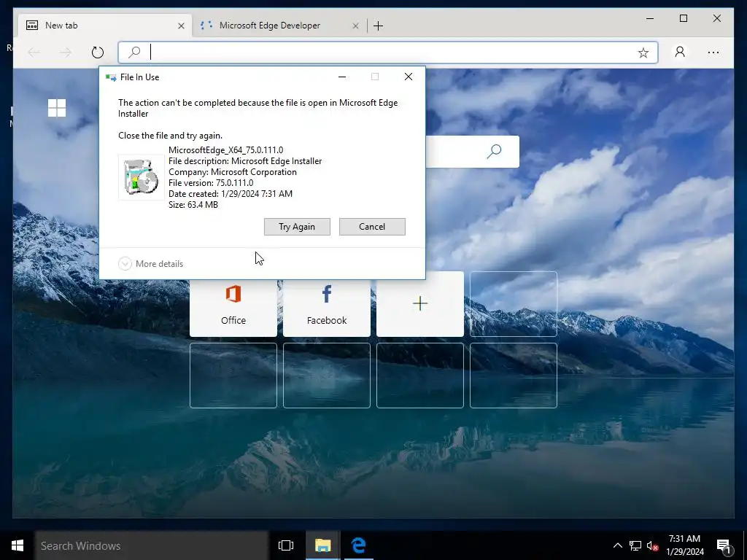747x560 pixels.
Task: Click the Try Again button
Action: point(297,227)
